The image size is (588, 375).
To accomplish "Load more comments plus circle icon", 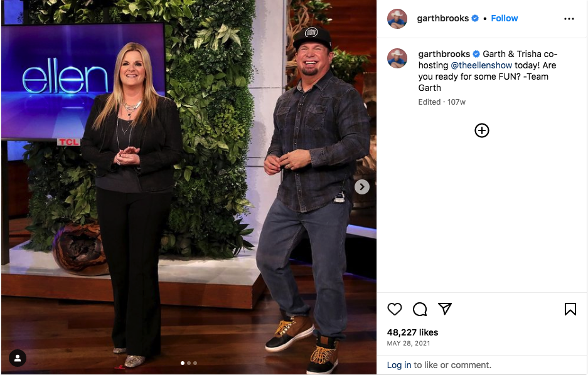I will [x=481, y=130].
